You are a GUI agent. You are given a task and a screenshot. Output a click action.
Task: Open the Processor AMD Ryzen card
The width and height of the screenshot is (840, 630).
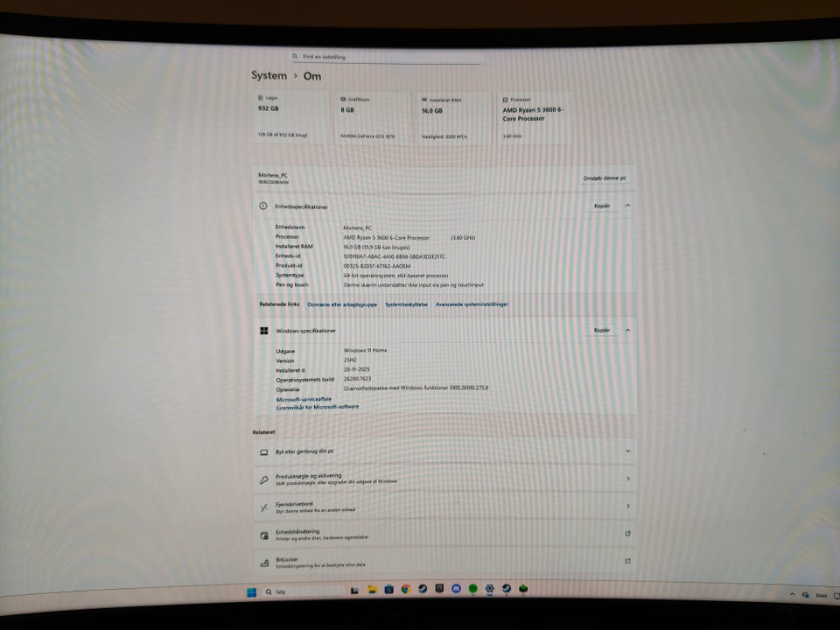click(x=534, y=118)
